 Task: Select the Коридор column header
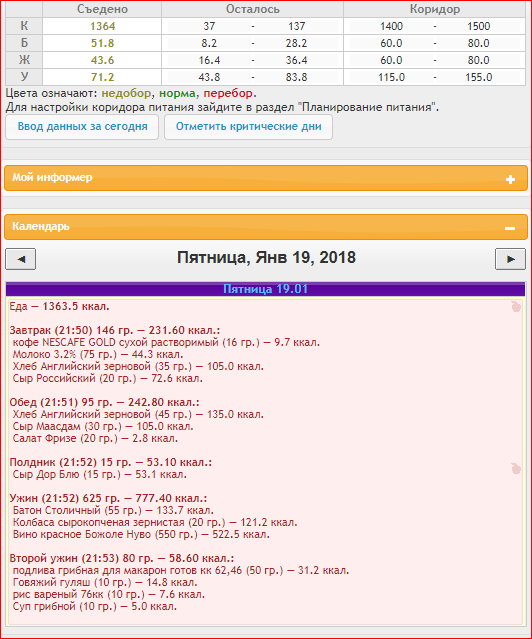point(435,9)
